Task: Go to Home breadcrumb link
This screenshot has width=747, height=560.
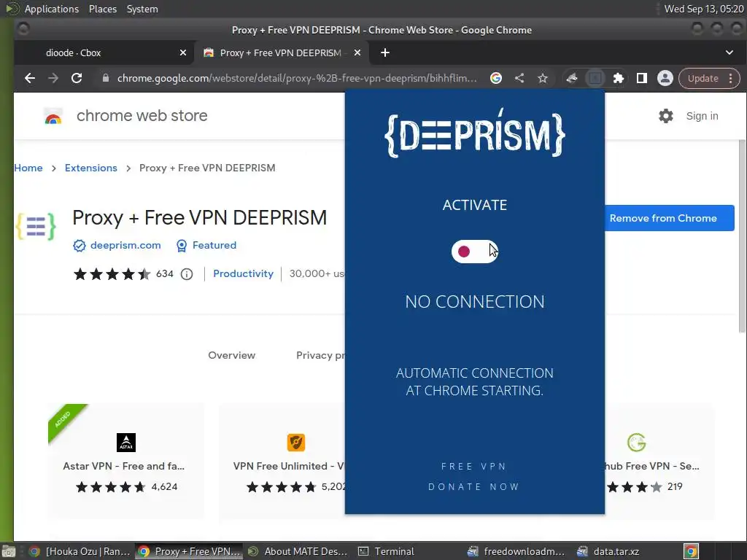Action: [28, 168]
